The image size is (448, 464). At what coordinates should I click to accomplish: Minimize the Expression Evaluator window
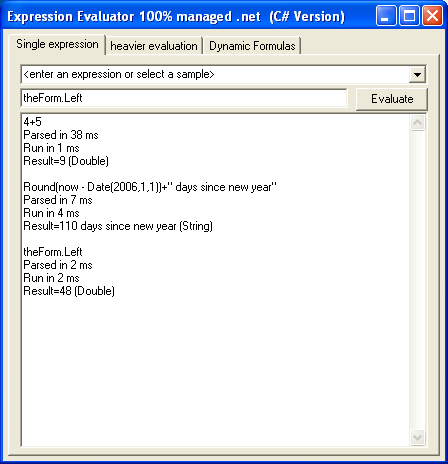click(x=386, y=15)
